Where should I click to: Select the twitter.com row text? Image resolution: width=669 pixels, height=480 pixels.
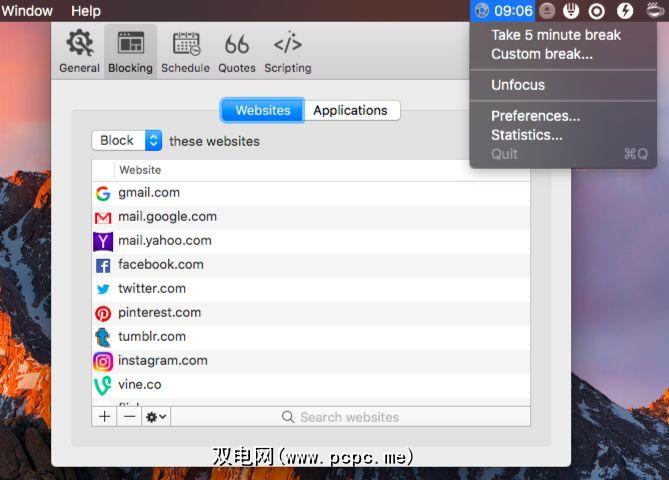coord(152,288)
